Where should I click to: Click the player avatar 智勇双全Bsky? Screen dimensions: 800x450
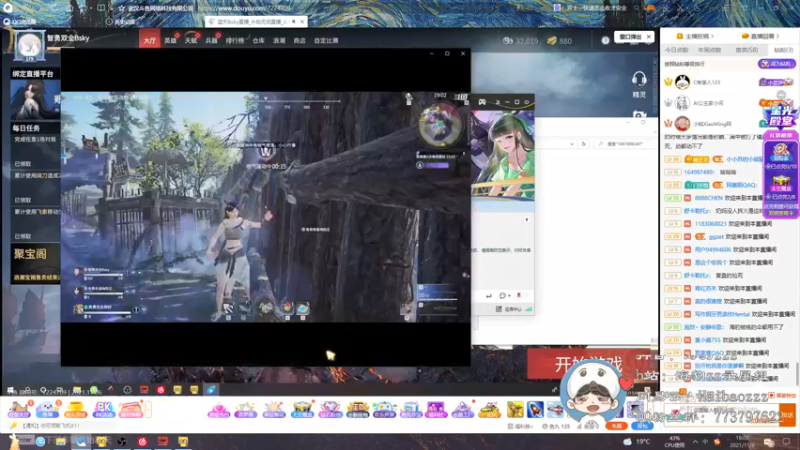[x=29, y=46]
